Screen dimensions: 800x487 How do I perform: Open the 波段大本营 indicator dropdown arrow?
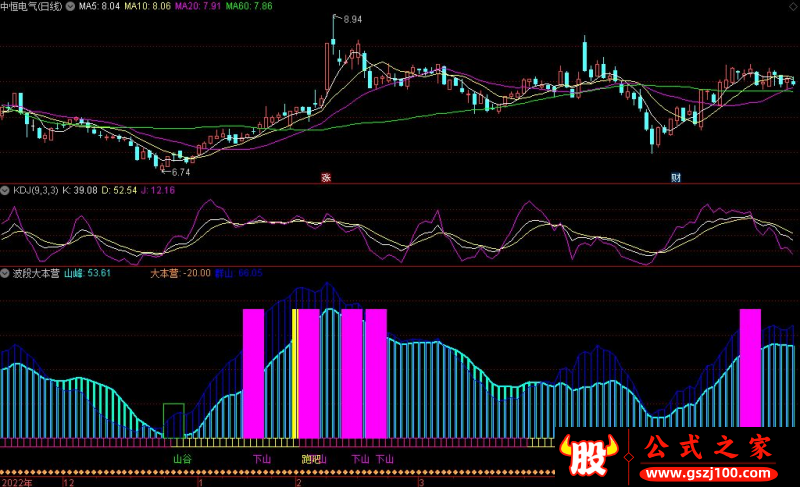[5, 272]
